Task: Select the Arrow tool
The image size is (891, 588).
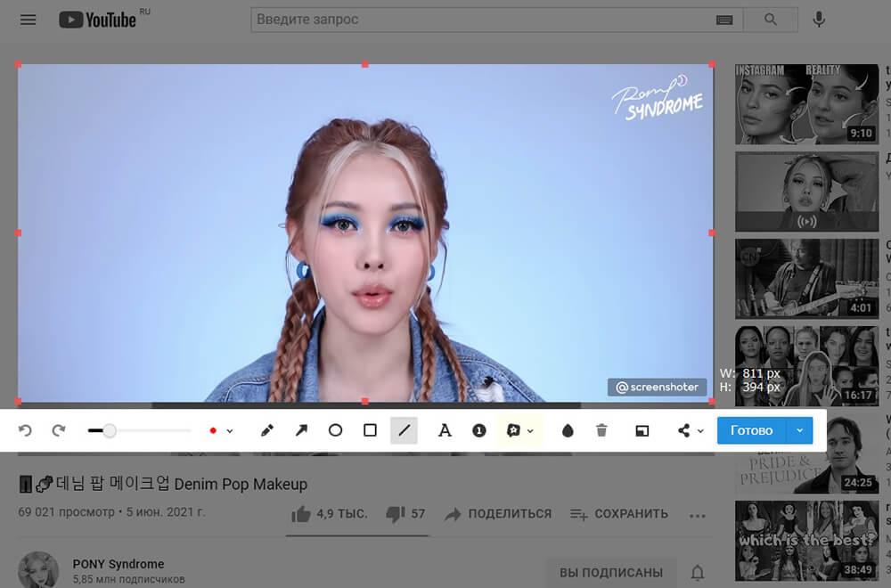Action: coord(301,430)
